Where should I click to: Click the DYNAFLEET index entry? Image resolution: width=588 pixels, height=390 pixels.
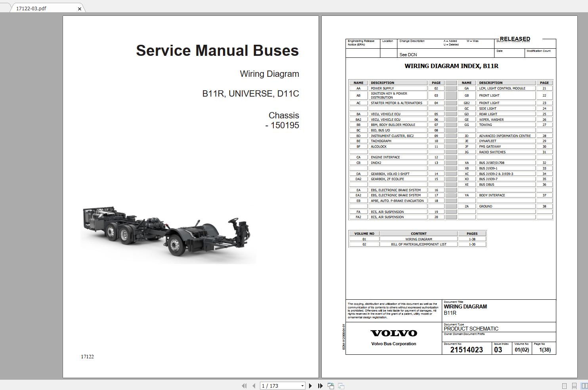point(506,141)
